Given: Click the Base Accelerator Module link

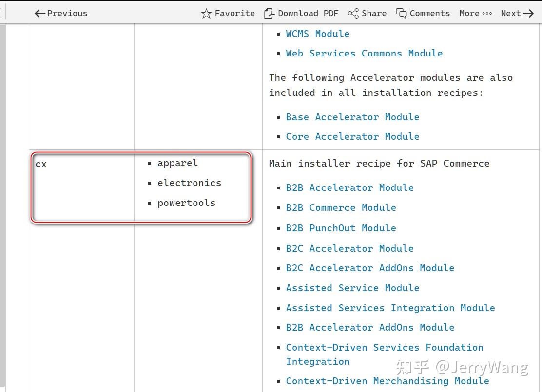Looking at the screenshot, I should coord(352,117).
